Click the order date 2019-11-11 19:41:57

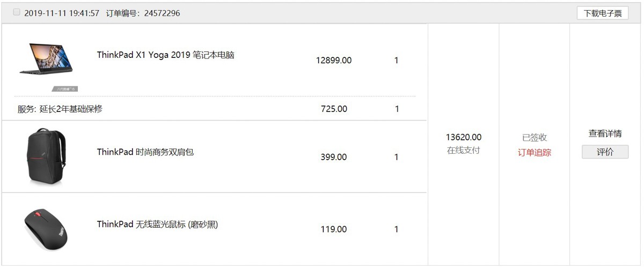pyautogui.click(x=62, y=13)
